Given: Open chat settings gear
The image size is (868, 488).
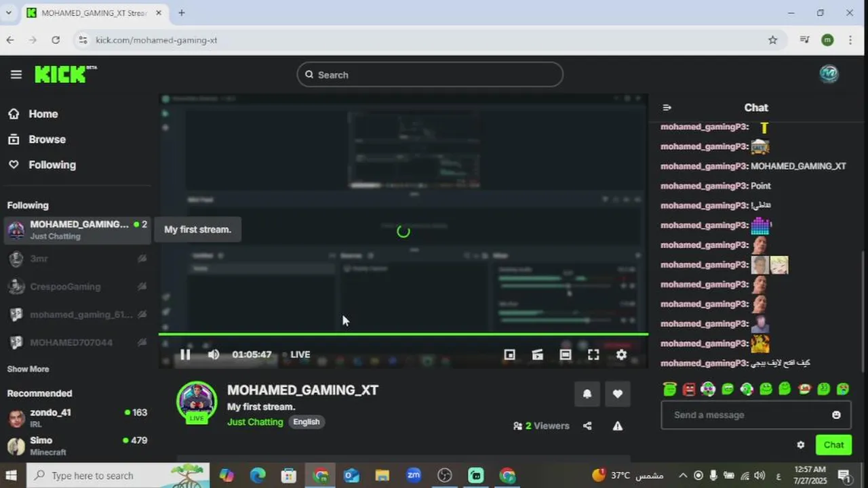Looking at the screenshot, I should (x=800, y=445).
